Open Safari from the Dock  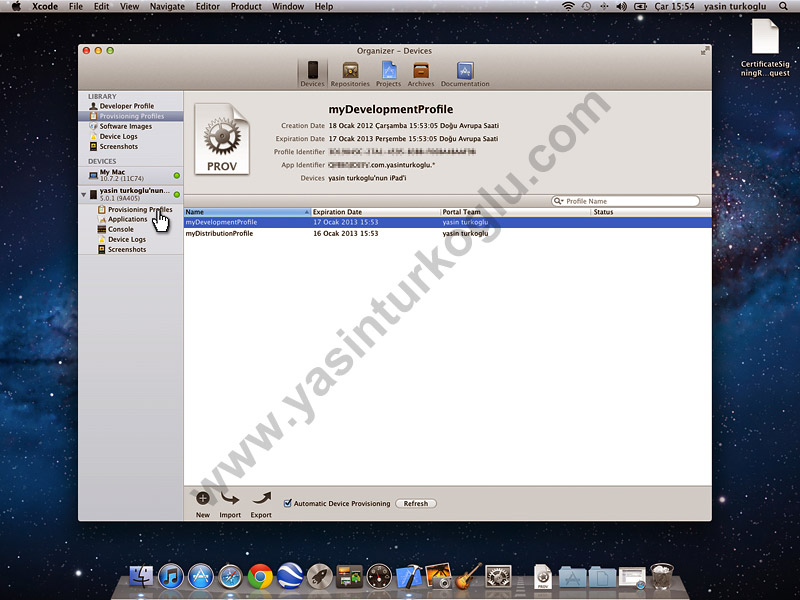[x=230, y=577]
